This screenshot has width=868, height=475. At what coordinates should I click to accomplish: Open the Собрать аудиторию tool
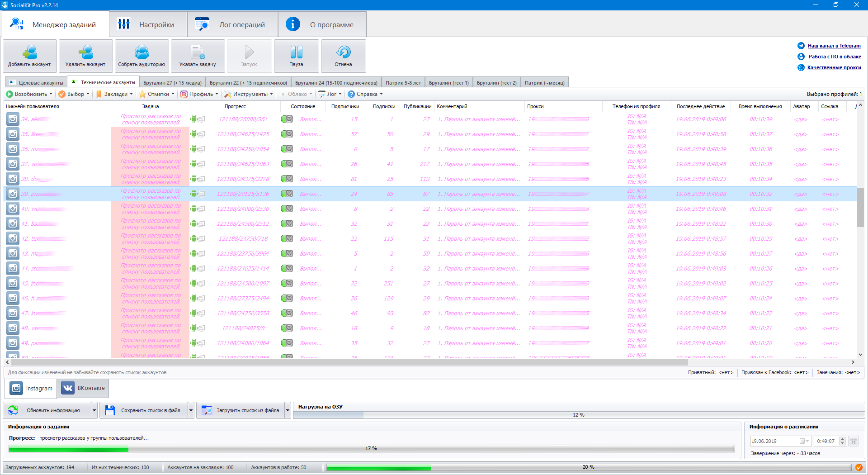pyautogui.click(x=142, y=56)
